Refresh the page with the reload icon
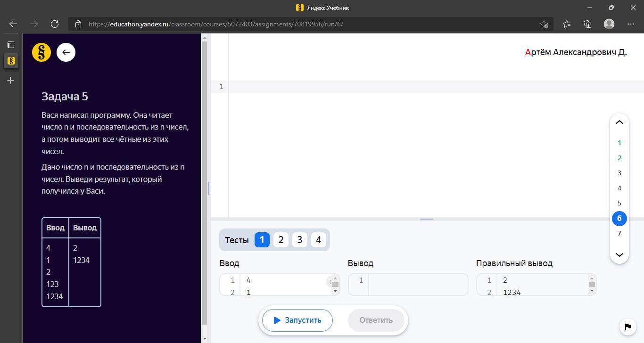The width and height of the screenshot is (644, 343). pos(55,24)
